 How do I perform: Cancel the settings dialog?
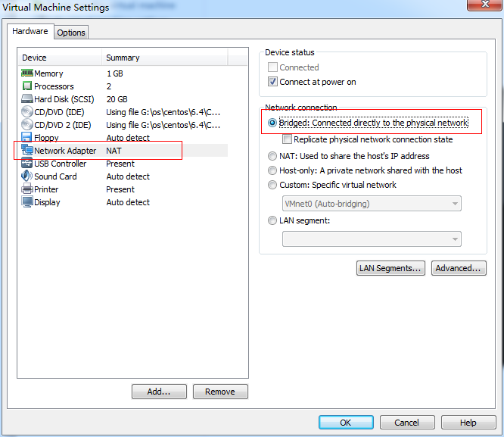[x=407, y=423]
